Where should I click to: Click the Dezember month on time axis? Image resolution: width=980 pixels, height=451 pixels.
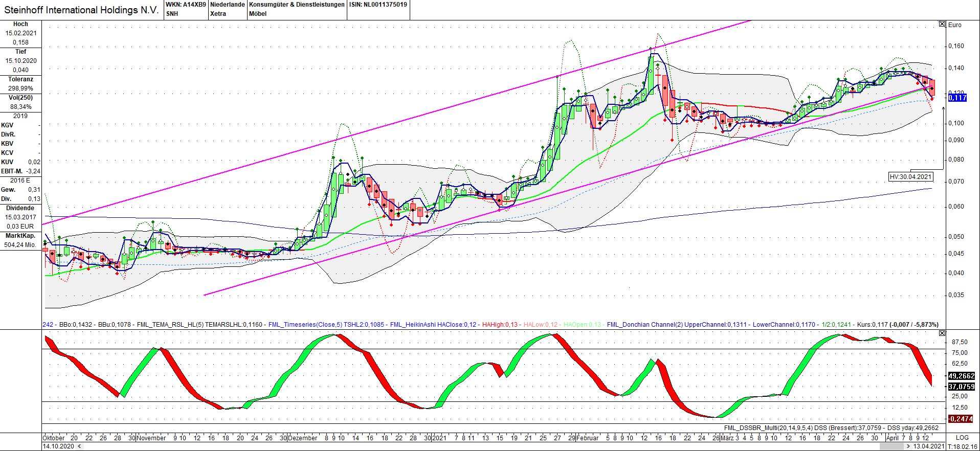(x=303, y=438)
